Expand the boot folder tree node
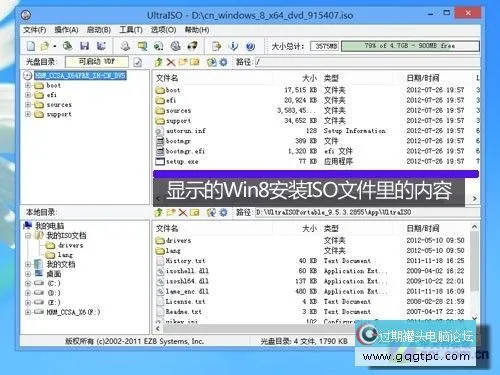This screenshot has height=375, width=500. pos(28,85)
